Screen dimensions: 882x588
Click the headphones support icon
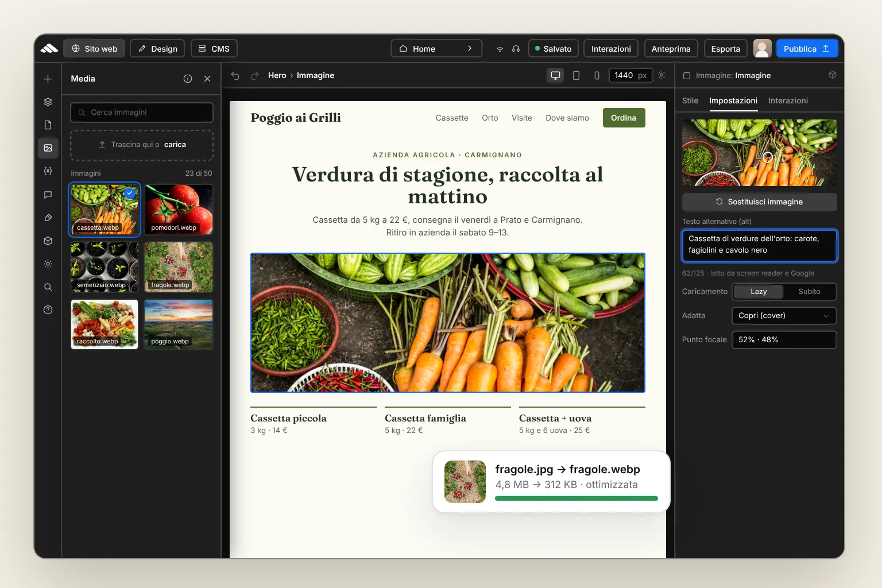click(516, 49)
